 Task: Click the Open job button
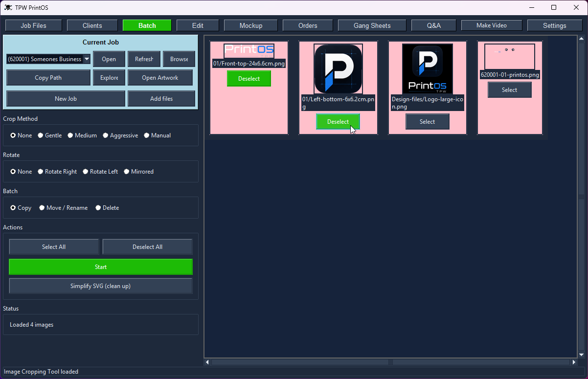(109, 59)
